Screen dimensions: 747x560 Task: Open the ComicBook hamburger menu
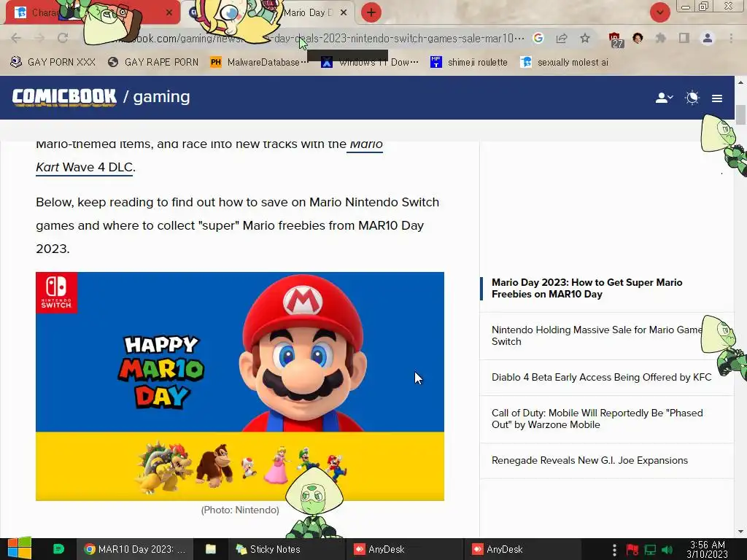(x=717, y=98)
